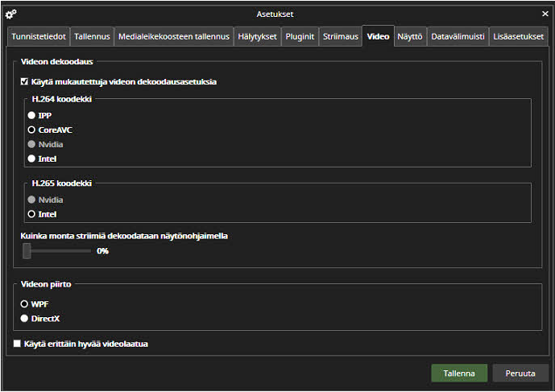The height and width of the screenshot is (392, 555).
Task: Click the settings gear icon in title bar
Action: click(x=10, y=14)
